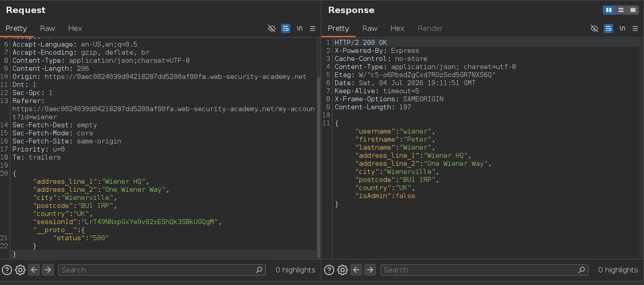This screenshot has width=644, height=285.
Task: Click magnifier icon in Request search field
Action: point(259,270)
